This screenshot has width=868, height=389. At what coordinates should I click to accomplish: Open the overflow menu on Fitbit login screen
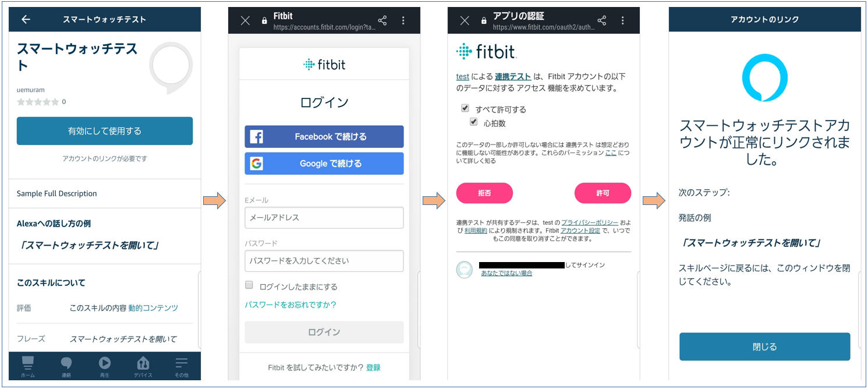pyautogui.click(x=403, y=19)
